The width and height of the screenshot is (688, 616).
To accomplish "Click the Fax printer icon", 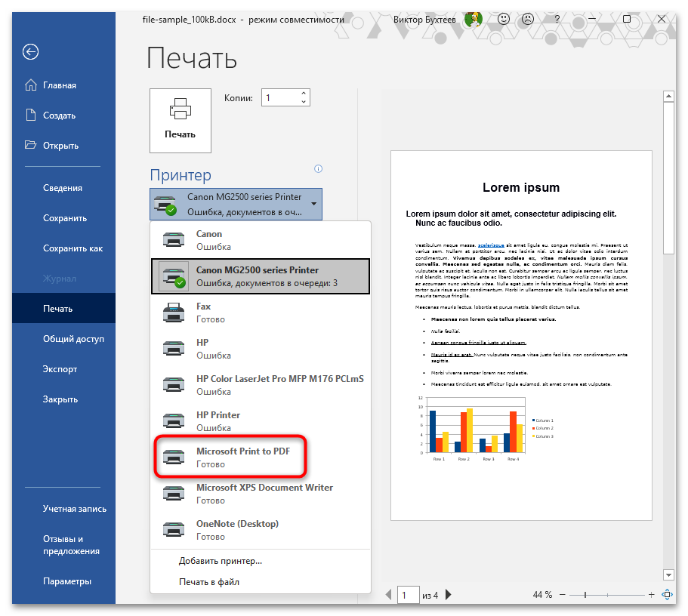I will tap(174, 313).
